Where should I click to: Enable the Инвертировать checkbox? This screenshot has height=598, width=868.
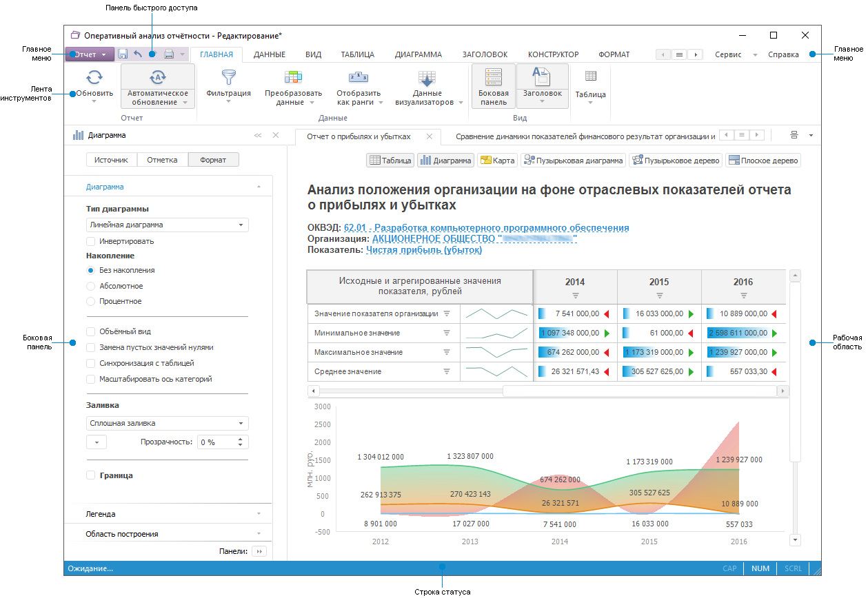click(91, 242)
